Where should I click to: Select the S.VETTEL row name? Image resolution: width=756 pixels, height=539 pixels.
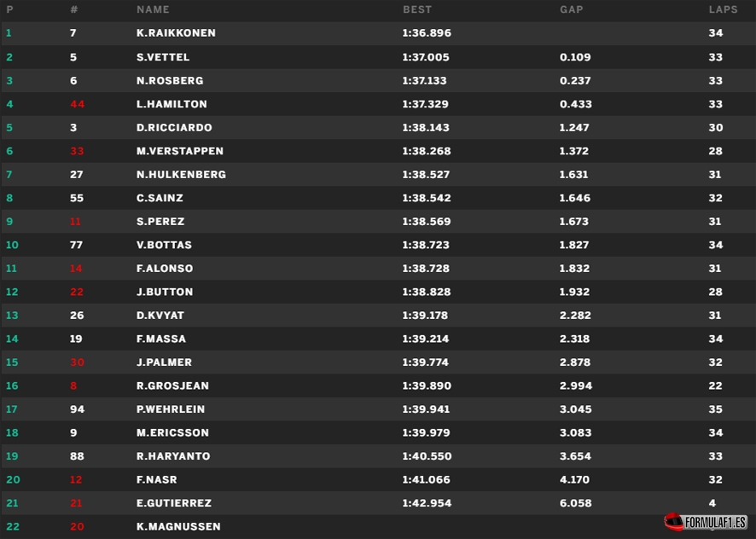[163, 57]
